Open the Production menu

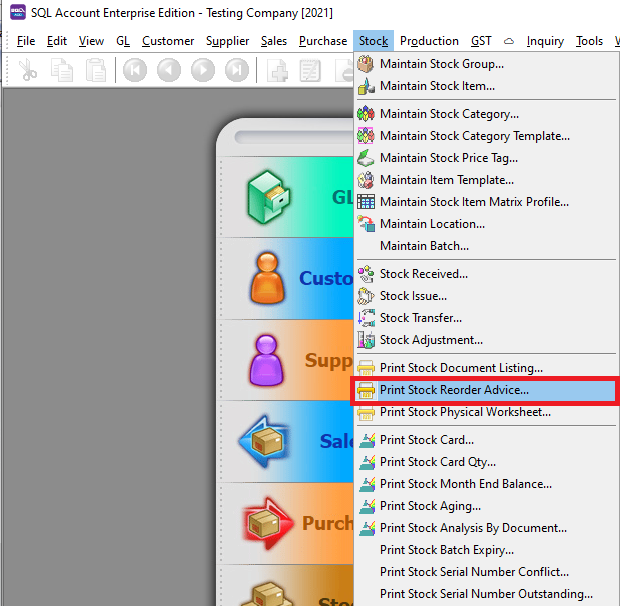click(429, 41)
